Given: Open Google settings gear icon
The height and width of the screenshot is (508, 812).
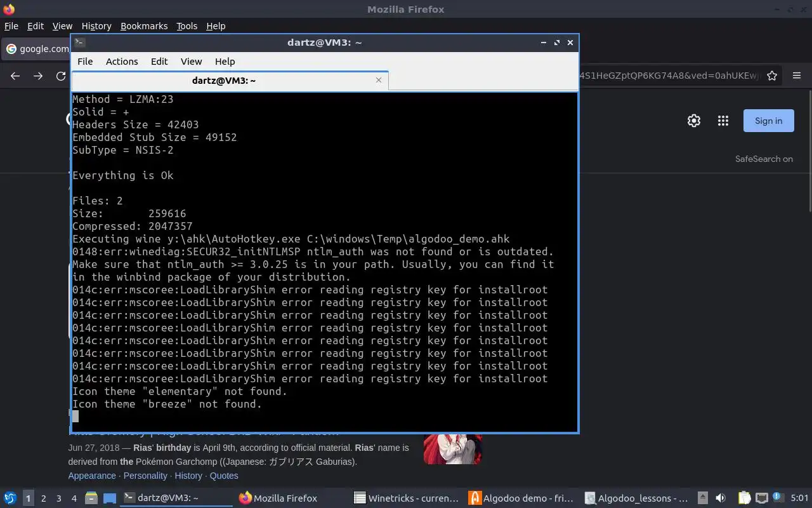Looking at the screenshot, I should [x=694, y=121].
